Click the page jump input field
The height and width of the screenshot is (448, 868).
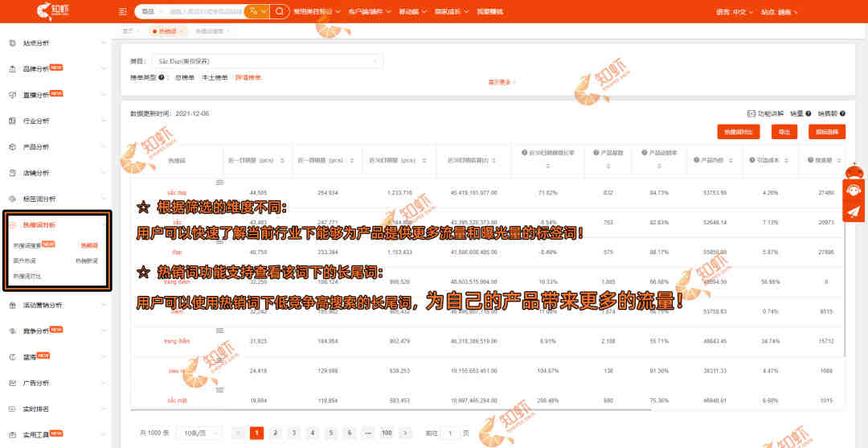[452, 433]
